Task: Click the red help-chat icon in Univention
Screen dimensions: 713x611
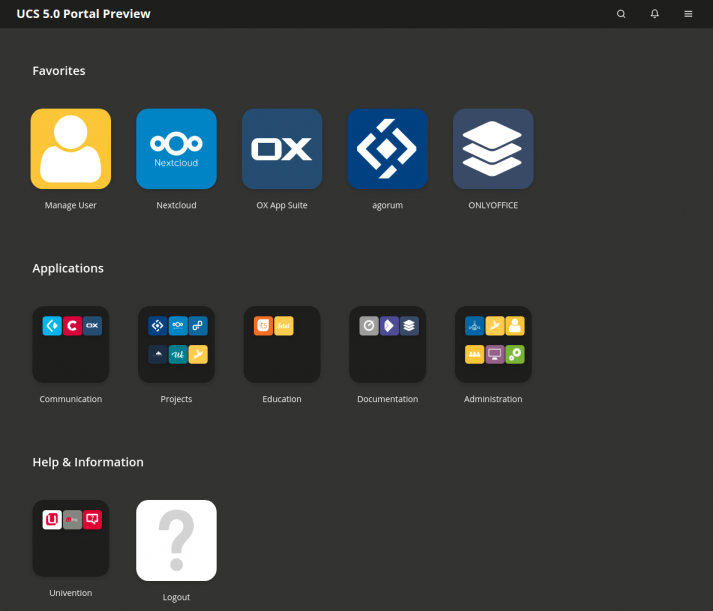Action: coord(92,520)
